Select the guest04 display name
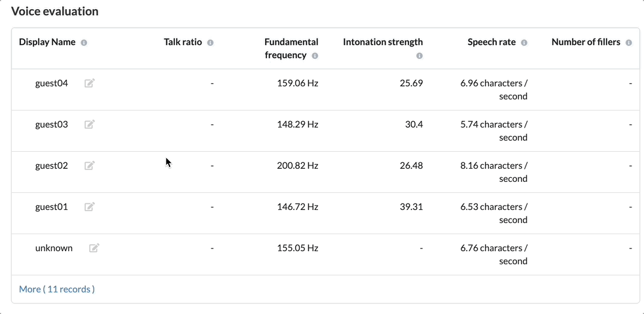 [x=51, y=83]
